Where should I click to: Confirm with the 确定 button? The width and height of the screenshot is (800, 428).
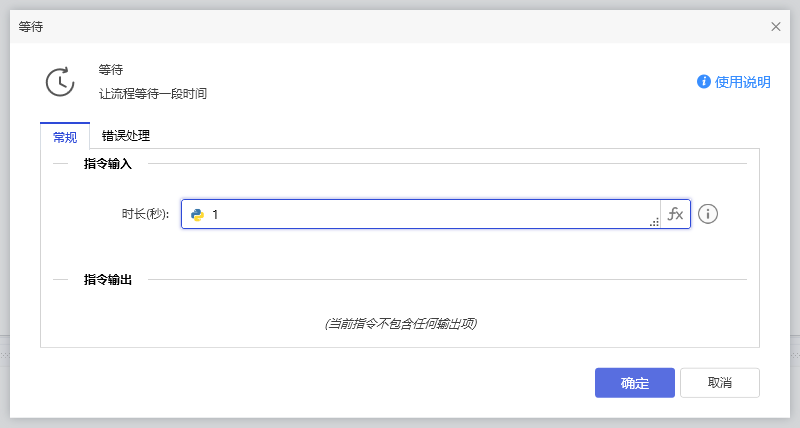[635, 383]
